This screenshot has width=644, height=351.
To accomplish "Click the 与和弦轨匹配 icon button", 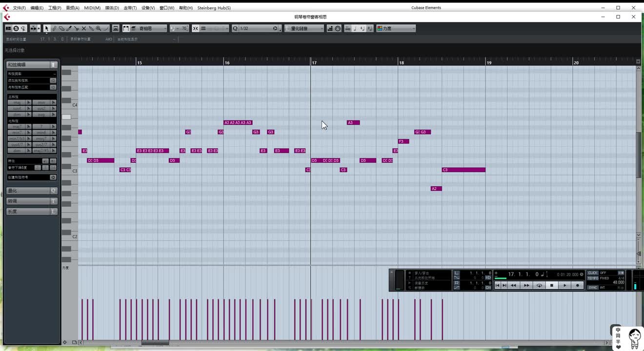I will pyautogui.click(x=53, y=87).
